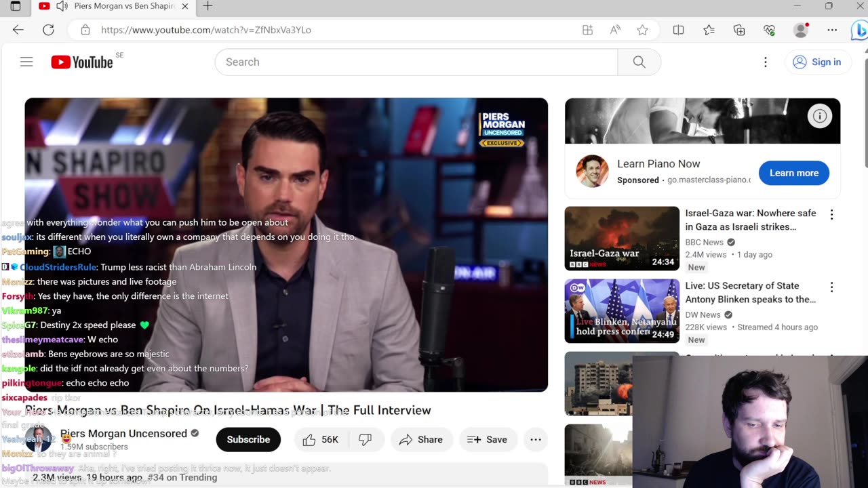Screen dimensions: 868x488
Task: Subscribe to Piers Morgan Uncensored
Action: pyautogui.click(x=248, y=439)
